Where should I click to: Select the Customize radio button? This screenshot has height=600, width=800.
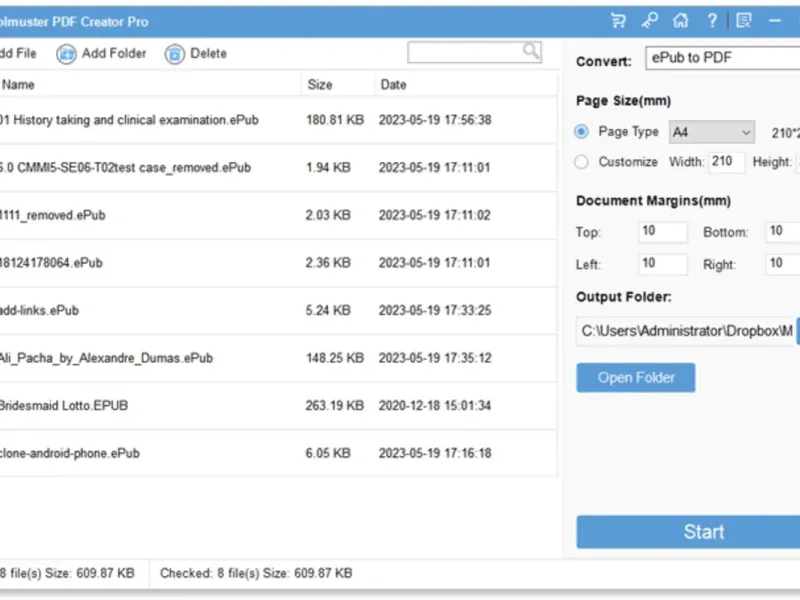coord(581,162)
